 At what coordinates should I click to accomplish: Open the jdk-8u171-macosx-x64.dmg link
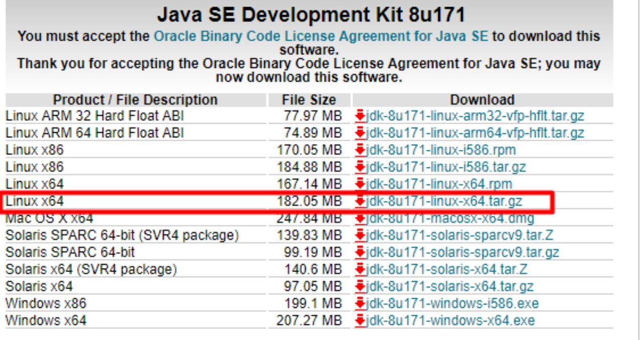tap(450, 219)
